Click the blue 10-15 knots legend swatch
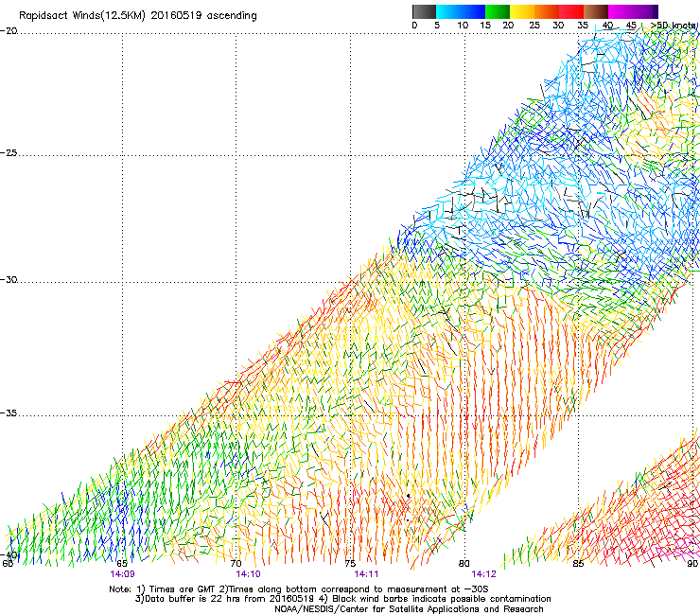The image size is (700, 615). pyautogui.click(x=473, y=11)
